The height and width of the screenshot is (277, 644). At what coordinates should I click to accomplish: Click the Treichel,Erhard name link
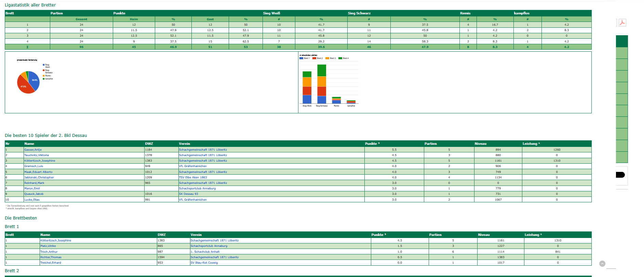[x=51, y=263]
